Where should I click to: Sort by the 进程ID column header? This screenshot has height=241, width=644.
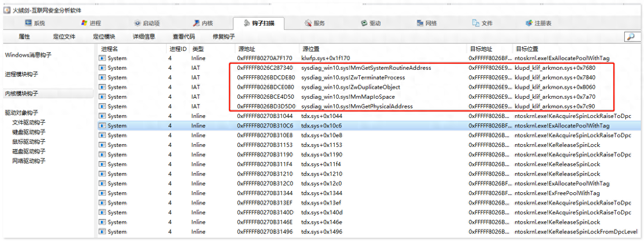pyautogui.click(x=178, y=49)
